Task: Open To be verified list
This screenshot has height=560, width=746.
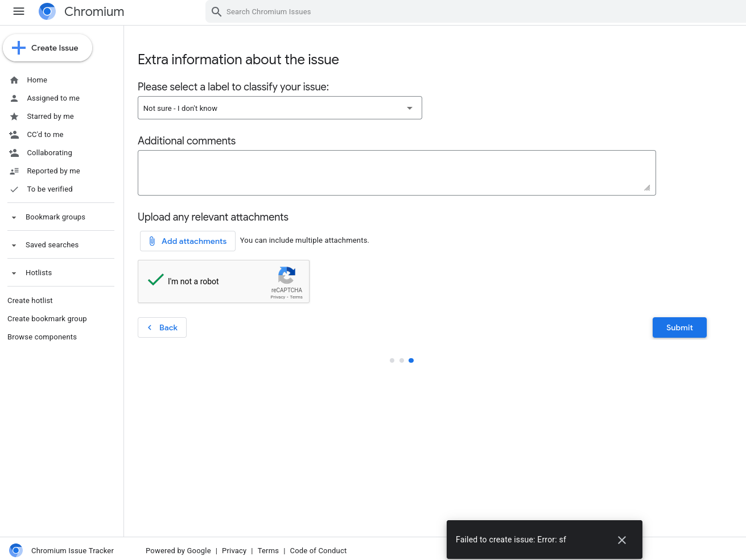Action: coord(50,189)
